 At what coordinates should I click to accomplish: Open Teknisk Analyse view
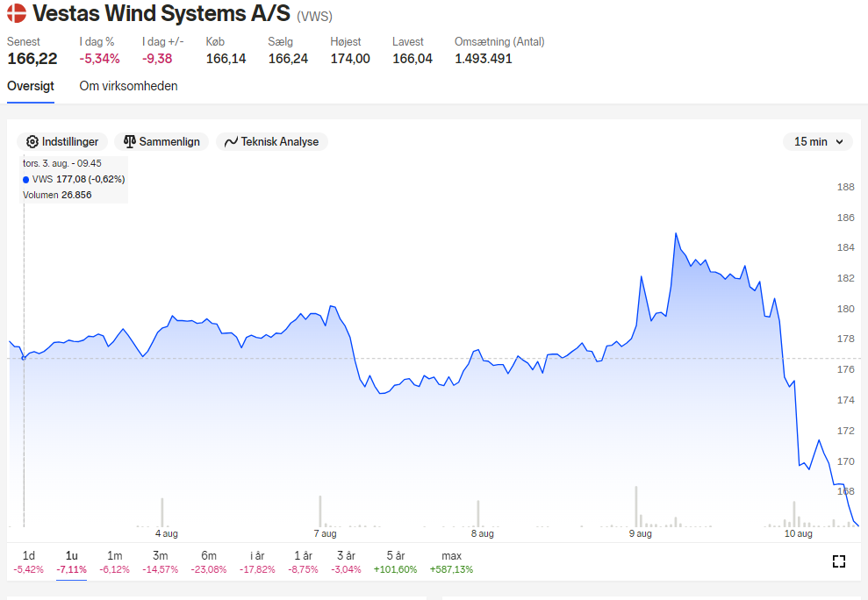pos(272,142)
